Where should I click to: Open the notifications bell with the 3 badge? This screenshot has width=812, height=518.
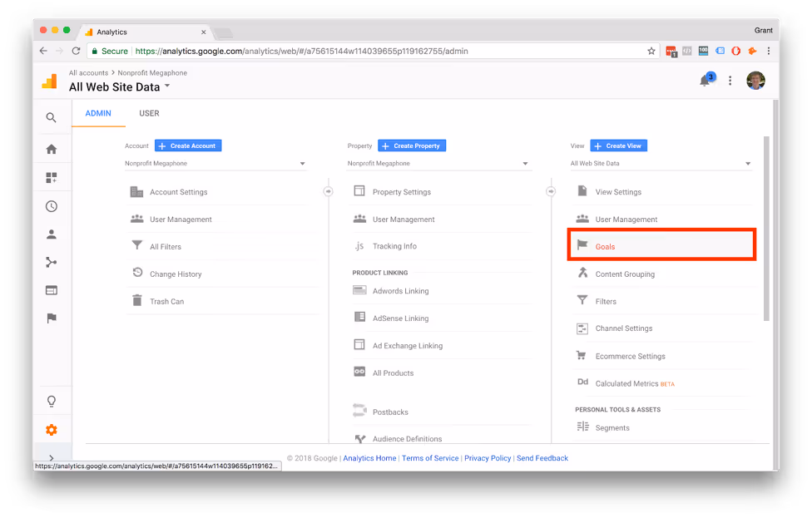pos(706,80)
